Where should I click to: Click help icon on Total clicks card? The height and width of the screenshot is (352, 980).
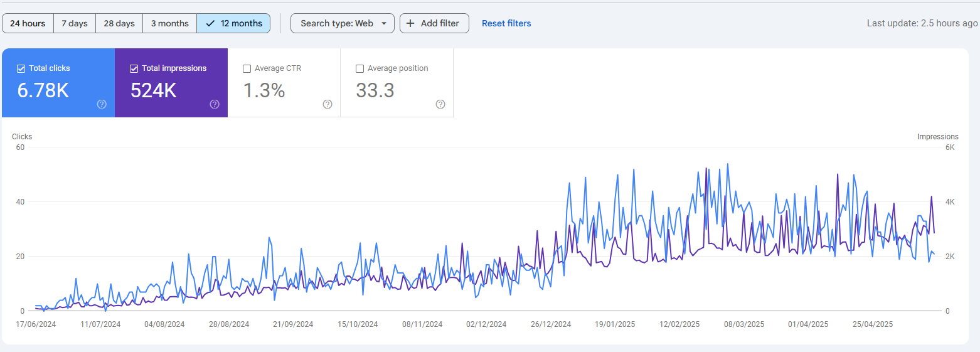(102, 104)
